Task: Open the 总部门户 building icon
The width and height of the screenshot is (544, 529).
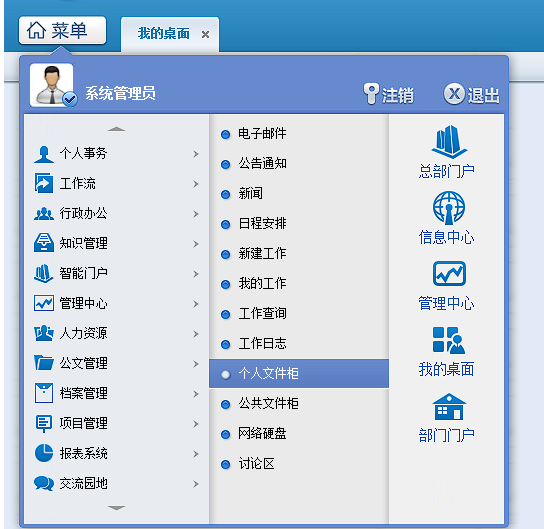Action: [x=449, y=142]
